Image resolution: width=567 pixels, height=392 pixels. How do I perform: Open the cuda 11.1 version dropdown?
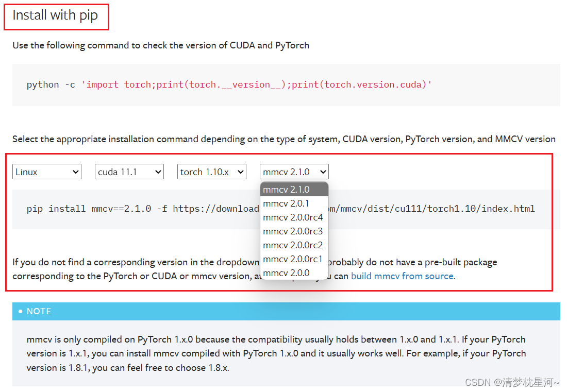[x=129, y=172]
